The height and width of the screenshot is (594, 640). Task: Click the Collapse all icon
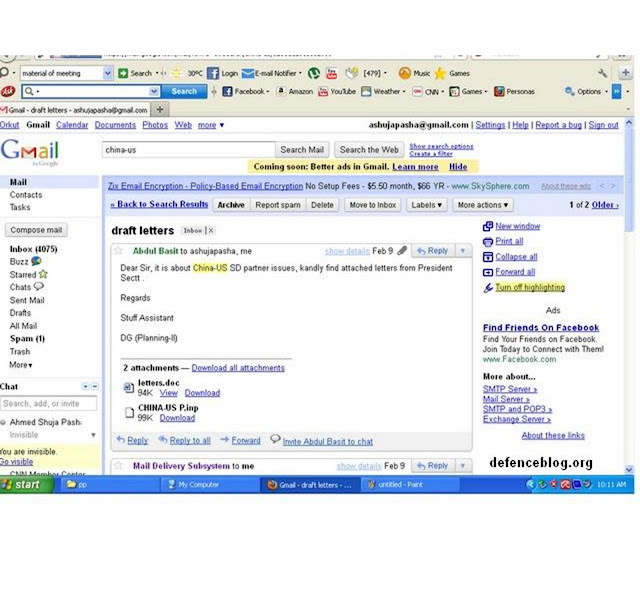(488, 257)
